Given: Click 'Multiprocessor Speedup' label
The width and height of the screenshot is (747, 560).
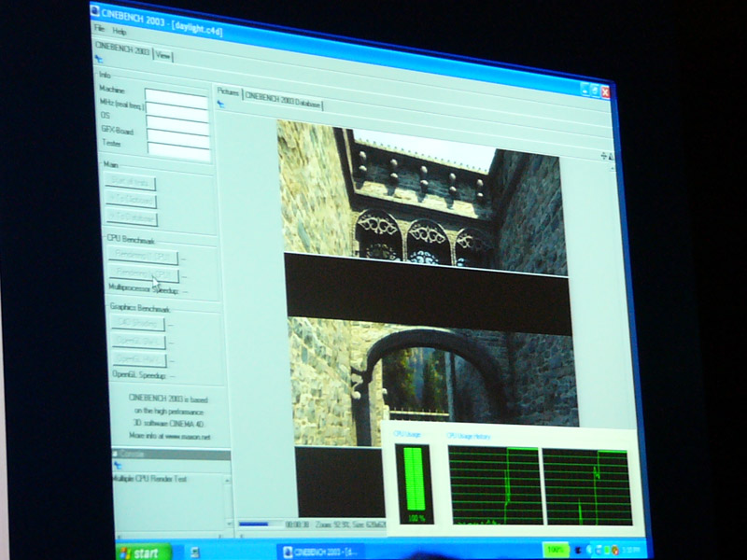Looking at the screenshot, I should 144,288.
